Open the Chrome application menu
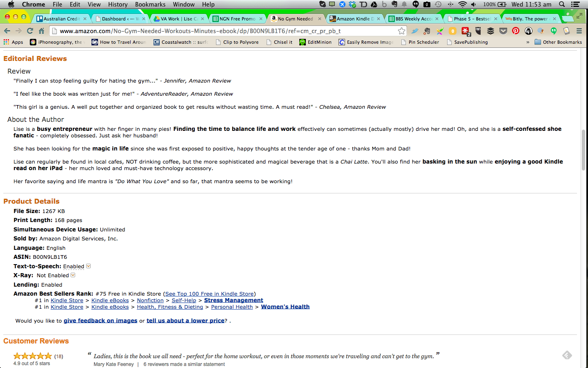 [33, 4]
